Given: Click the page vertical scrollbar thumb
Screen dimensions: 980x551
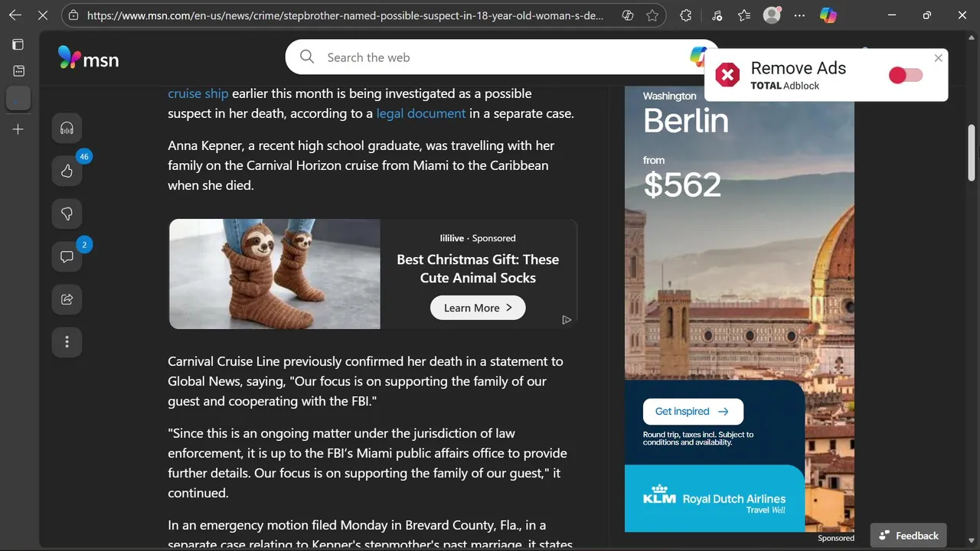Looking at the screenshot, I should click(972, 153).
